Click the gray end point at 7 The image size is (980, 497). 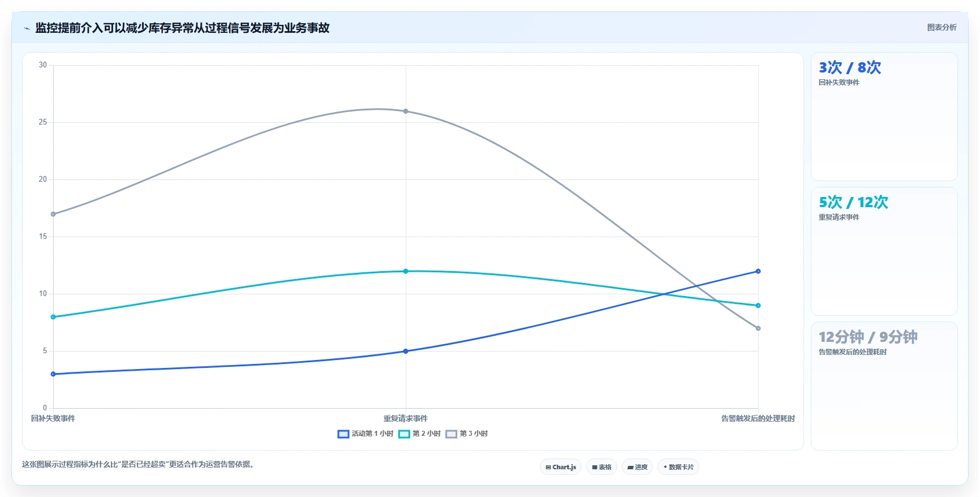coord(758,328)
